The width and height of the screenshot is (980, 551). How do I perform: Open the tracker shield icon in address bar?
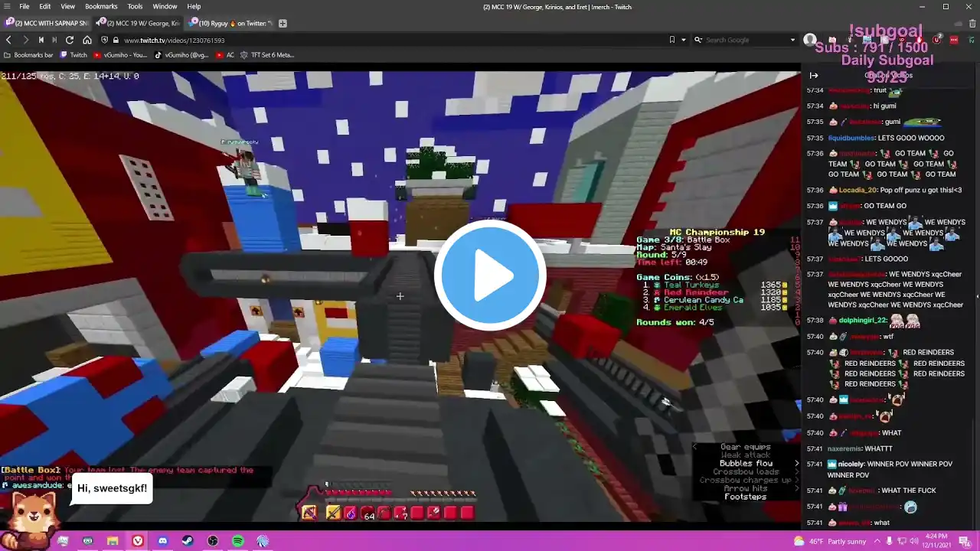[105, 40]
